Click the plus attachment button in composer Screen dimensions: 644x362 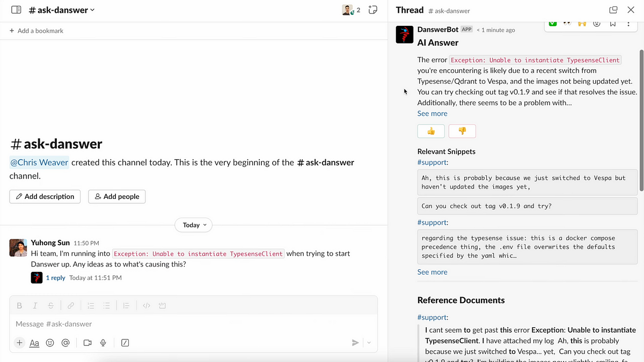[x=19, y=343]
